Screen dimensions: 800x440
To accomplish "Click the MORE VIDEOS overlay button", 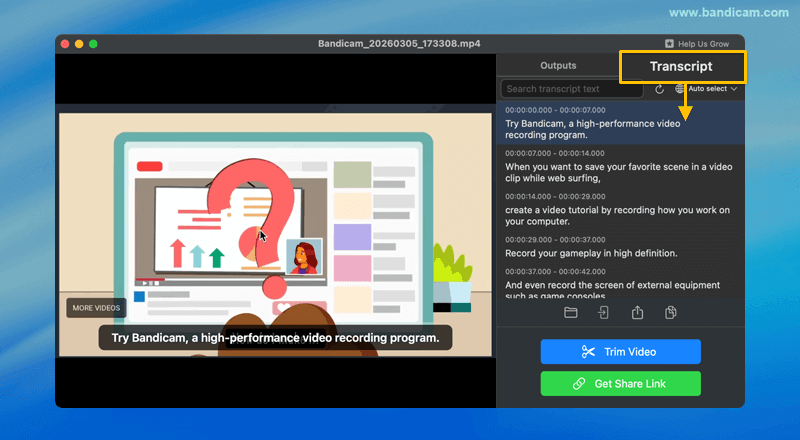I will (x=97, y=308).
